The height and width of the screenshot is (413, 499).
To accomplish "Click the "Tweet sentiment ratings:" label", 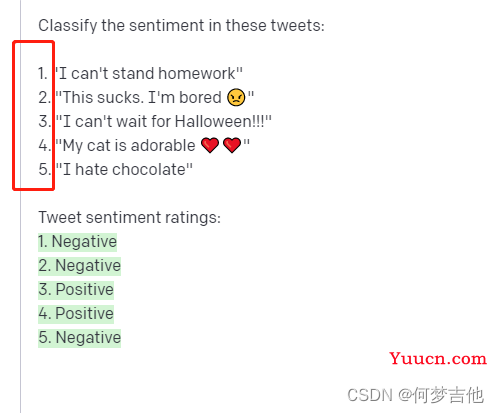I will [x=129, y=218].
